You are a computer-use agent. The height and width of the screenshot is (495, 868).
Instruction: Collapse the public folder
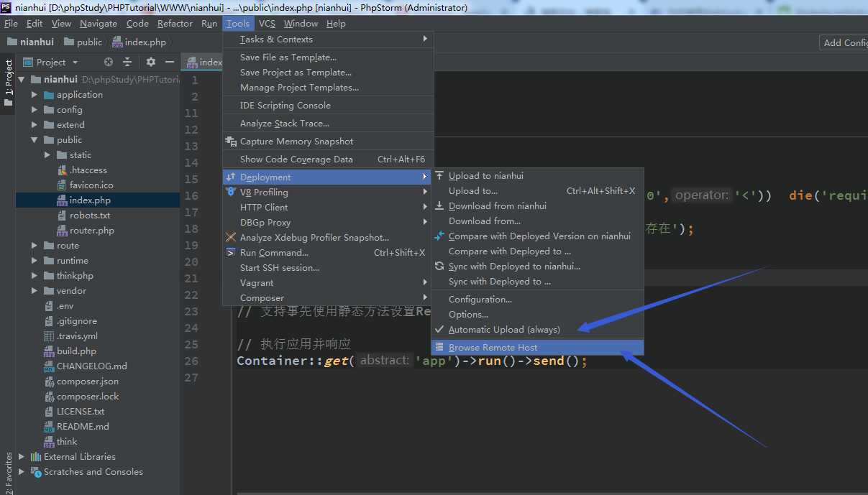pos(35,140)
